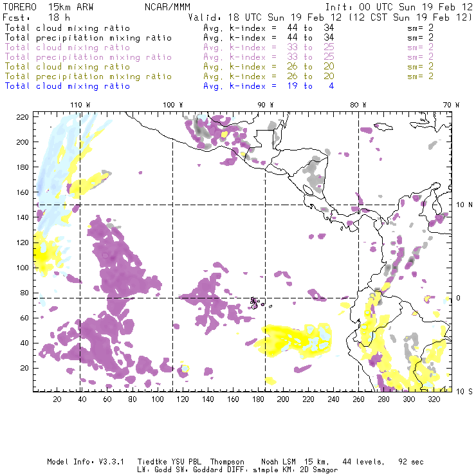The width and height of the screenshot is (476, 476).
Task: Click the "10 S" latitude label
Action: click(464, 392)
